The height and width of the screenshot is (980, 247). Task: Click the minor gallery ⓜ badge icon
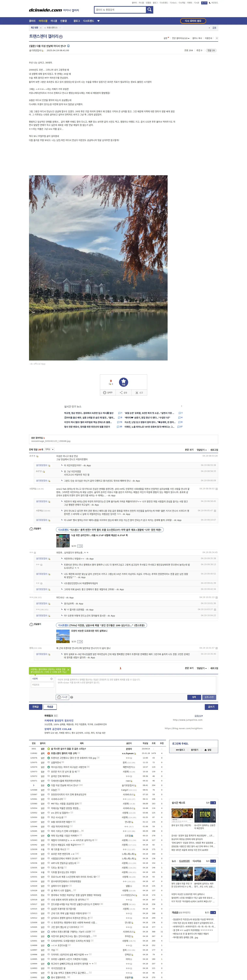61,37
